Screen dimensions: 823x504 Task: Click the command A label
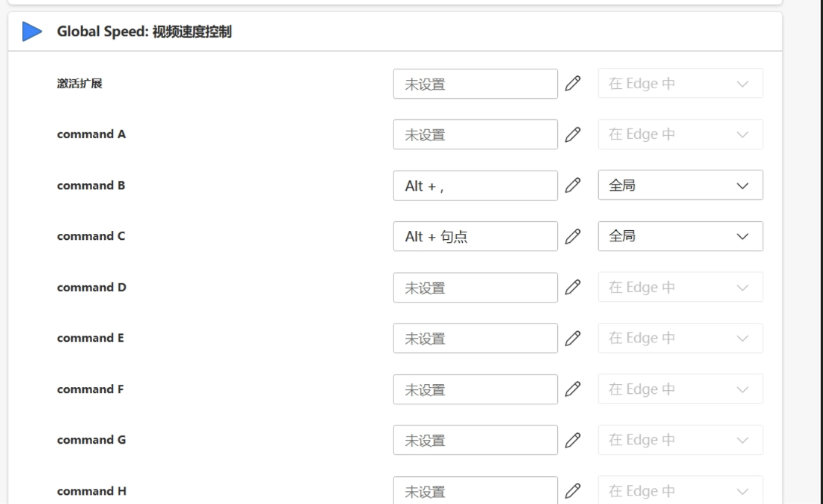(91, 134)
